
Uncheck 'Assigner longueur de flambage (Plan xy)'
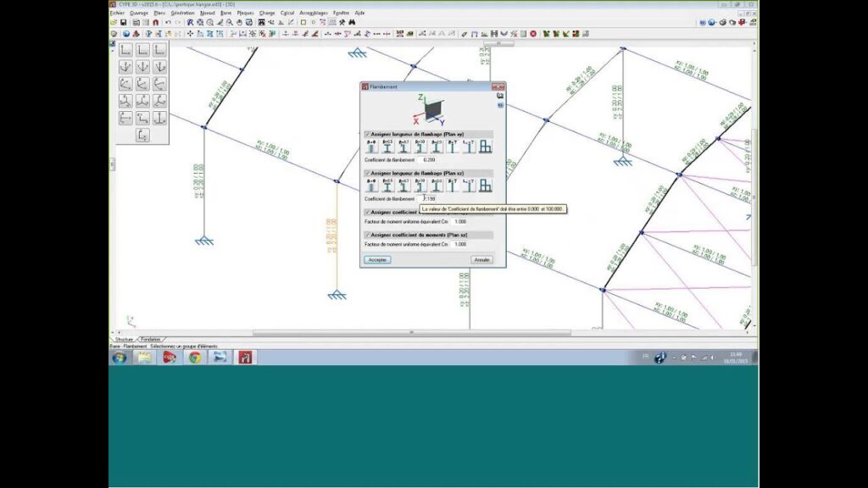tap(367, 134)
